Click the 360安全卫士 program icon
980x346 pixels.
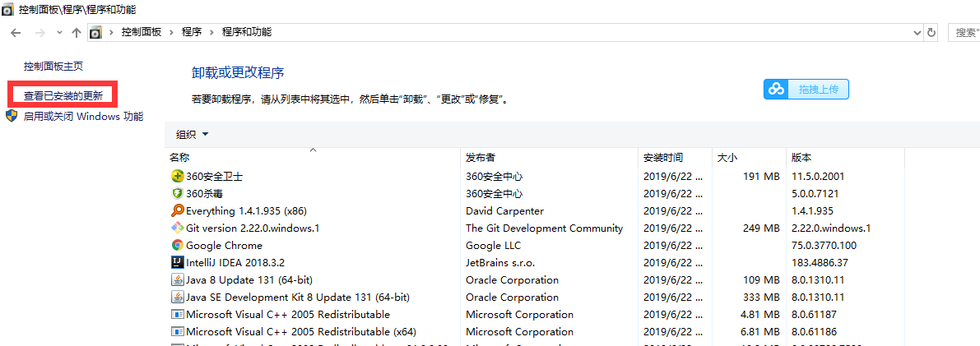(177, 176)
